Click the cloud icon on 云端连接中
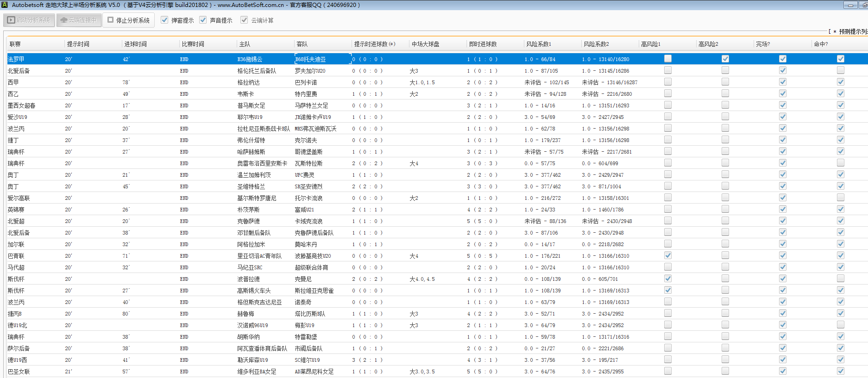Image resolution: width=868 pixels, height=378 pixels. 64,20
